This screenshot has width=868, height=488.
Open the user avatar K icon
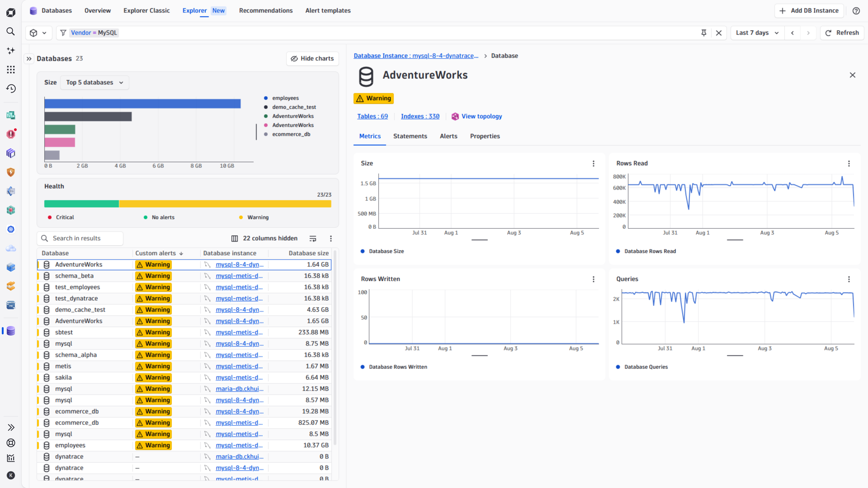click(x=11, y=475)
